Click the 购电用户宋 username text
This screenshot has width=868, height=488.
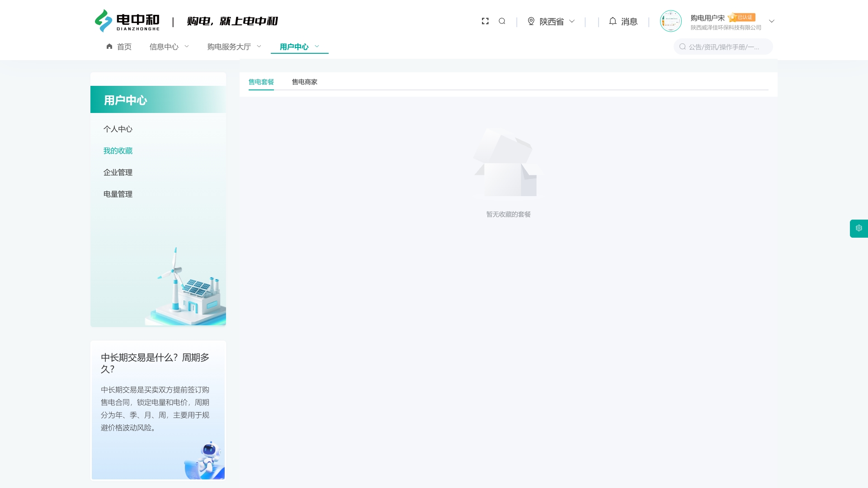[708, 18]
